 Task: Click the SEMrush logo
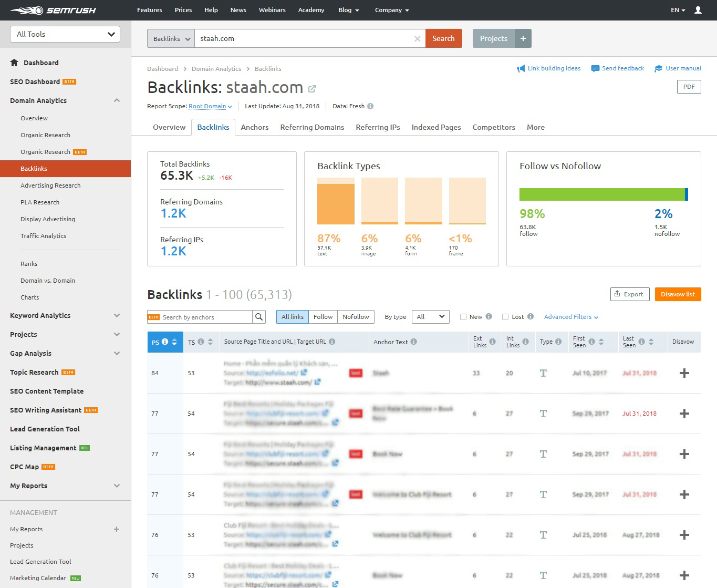tap(53, 10)
